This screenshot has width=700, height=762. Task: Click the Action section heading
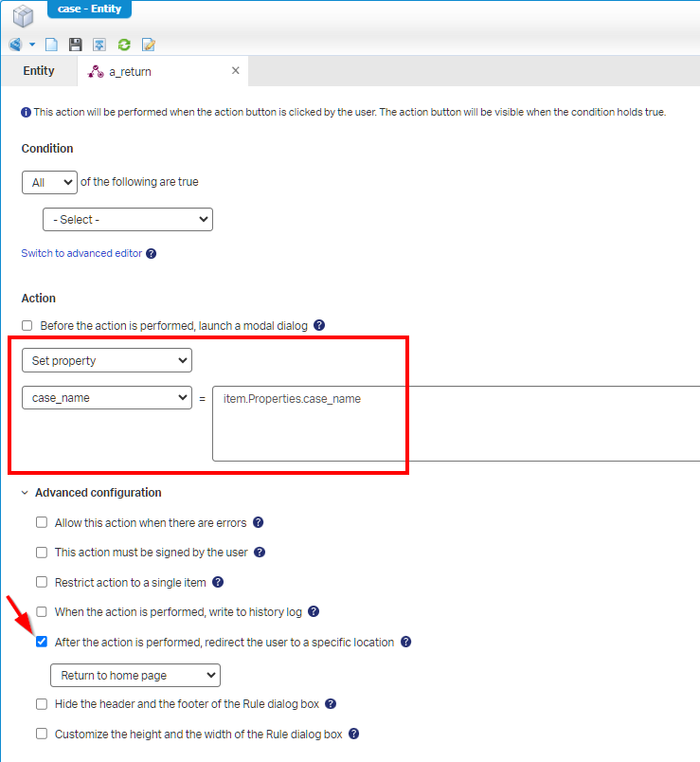pos(39,299)
